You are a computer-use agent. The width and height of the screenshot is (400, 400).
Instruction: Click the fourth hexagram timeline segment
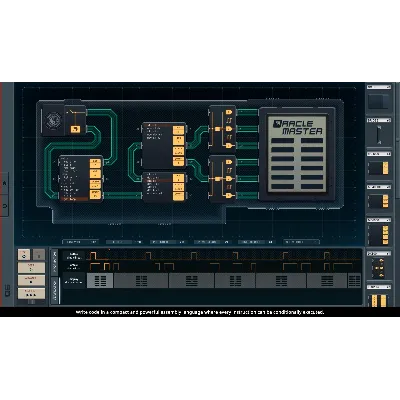point(235,281)
